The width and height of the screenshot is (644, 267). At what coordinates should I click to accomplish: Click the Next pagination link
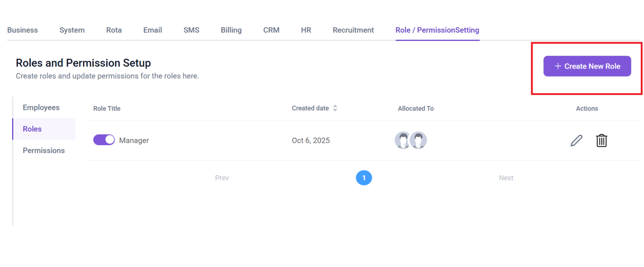506,178
